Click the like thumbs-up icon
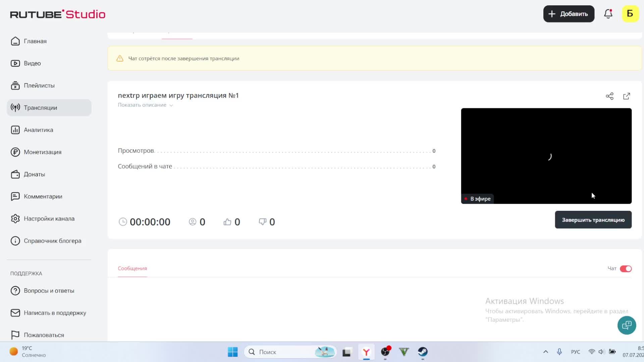Screen dimensions: 644x362 (227, 222)
